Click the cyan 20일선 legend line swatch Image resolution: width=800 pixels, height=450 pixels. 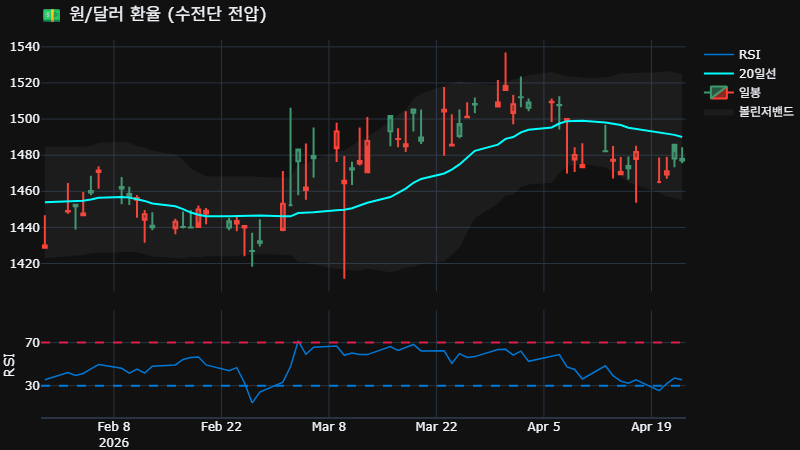(718, 73)
